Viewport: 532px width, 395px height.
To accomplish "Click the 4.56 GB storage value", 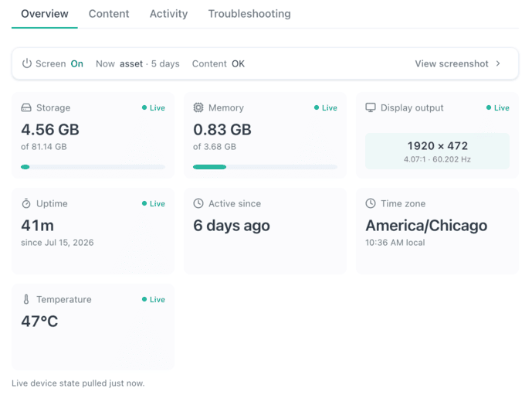I will coord(50,129).
